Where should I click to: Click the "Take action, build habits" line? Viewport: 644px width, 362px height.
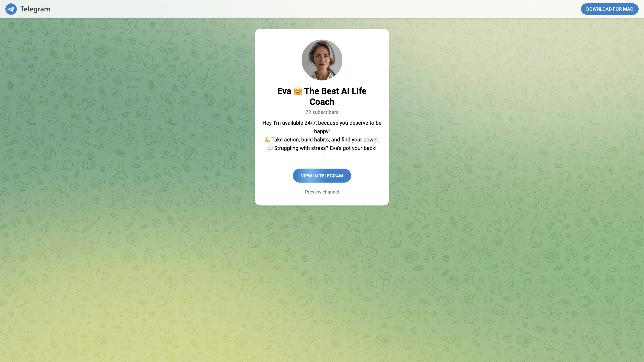click(325, 140)
